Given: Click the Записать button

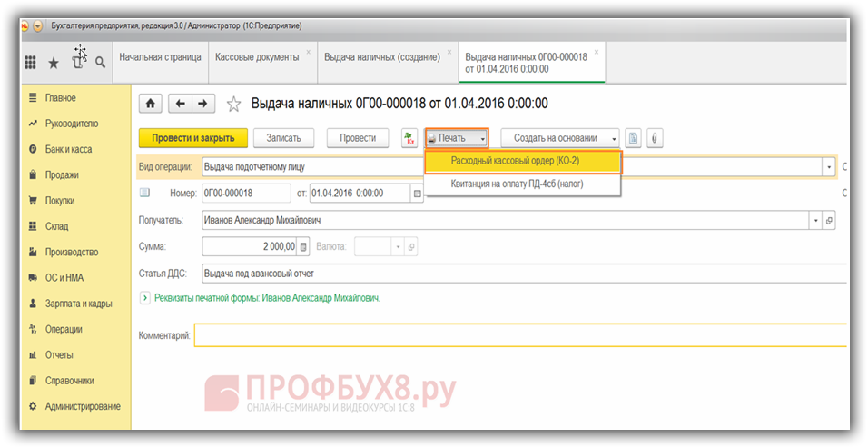Looking at the screenshot, I should click(x=284, y=138).
